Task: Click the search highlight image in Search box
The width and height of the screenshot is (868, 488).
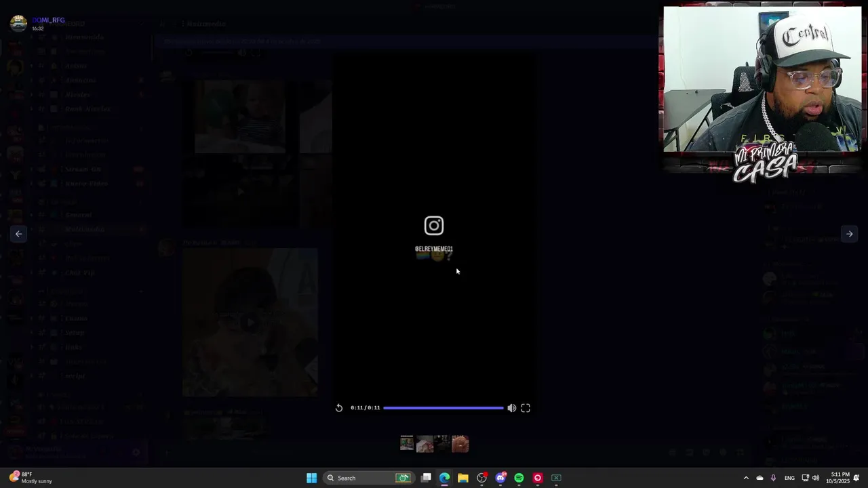Action: tap(403, 478)
